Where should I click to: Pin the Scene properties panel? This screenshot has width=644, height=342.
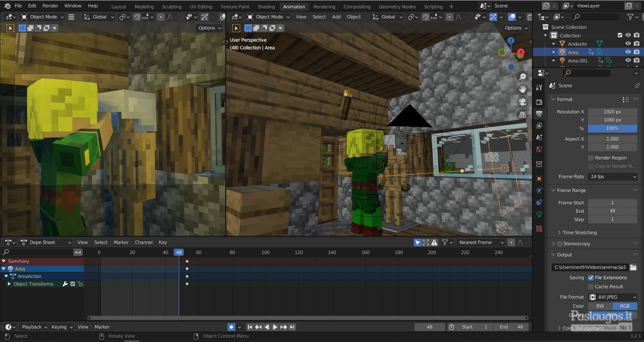tap(637, 85)
